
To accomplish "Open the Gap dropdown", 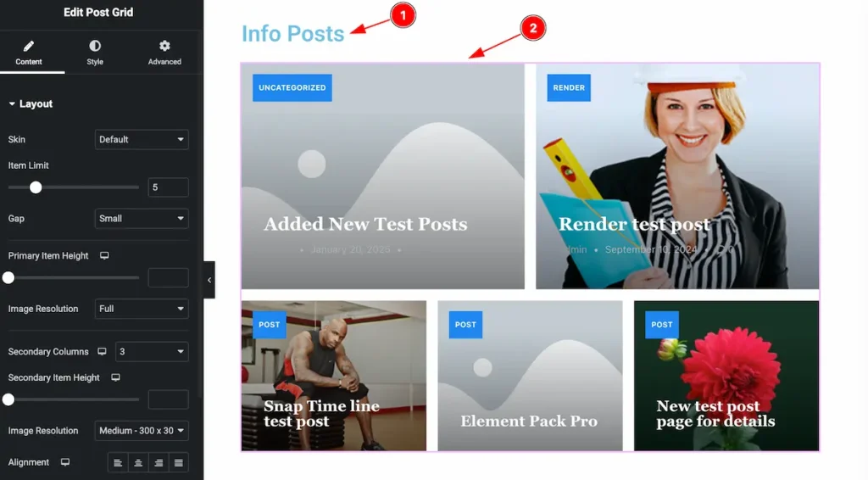I will click(x=142, y=219).
